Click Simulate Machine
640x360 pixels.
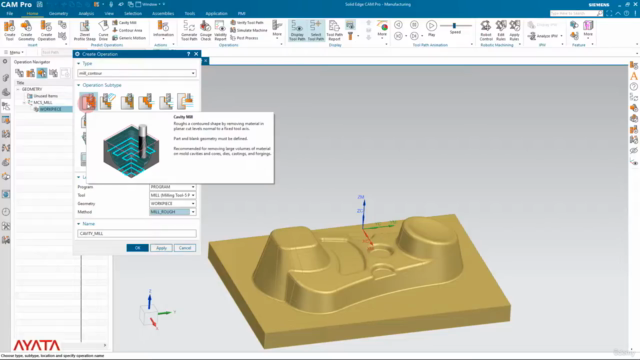249,30
